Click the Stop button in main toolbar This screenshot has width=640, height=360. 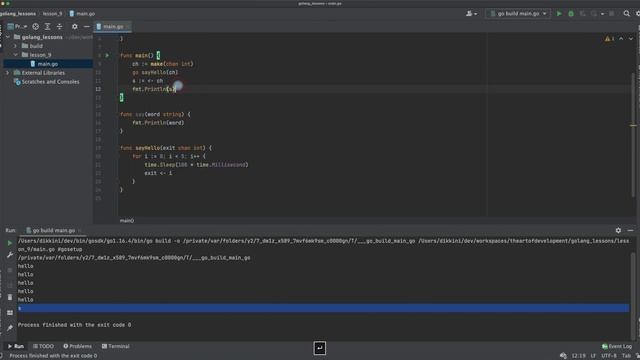tap(611, 13)
